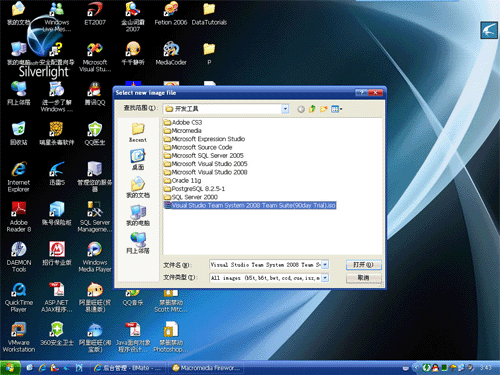This screenshot has width=500, height=375.
Task: Click the taskbar clock showing 3:43
Action: coord(485,368)
